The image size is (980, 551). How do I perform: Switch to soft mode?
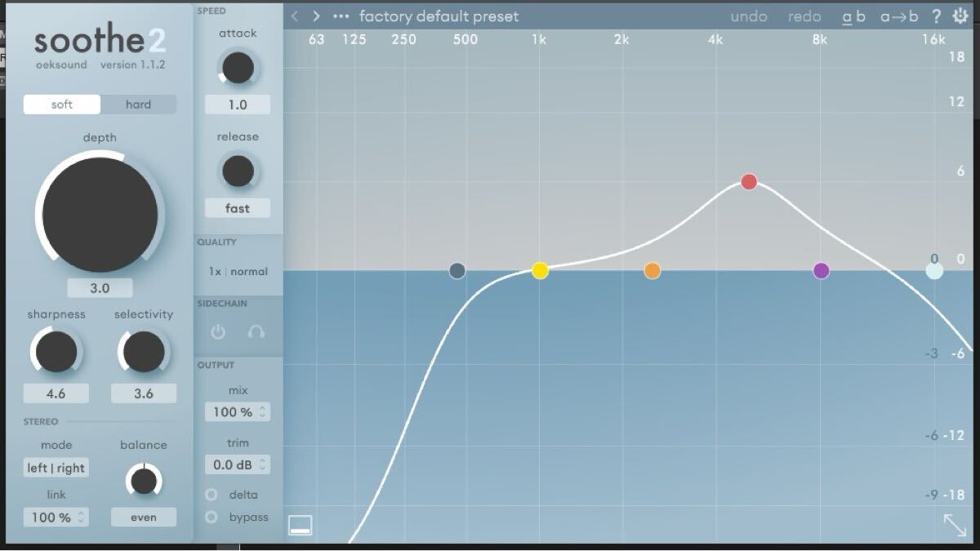(x=62, y=104)
